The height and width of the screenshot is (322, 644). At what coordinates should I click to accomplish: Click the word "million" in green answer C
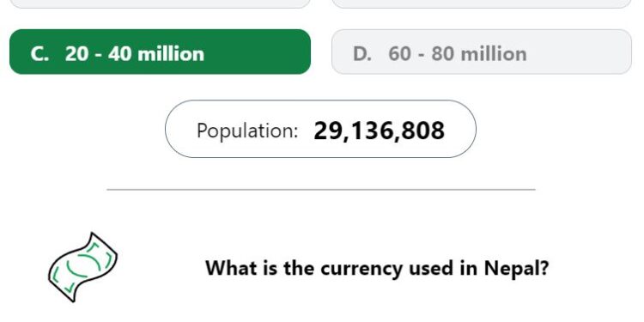click(171, 54)
